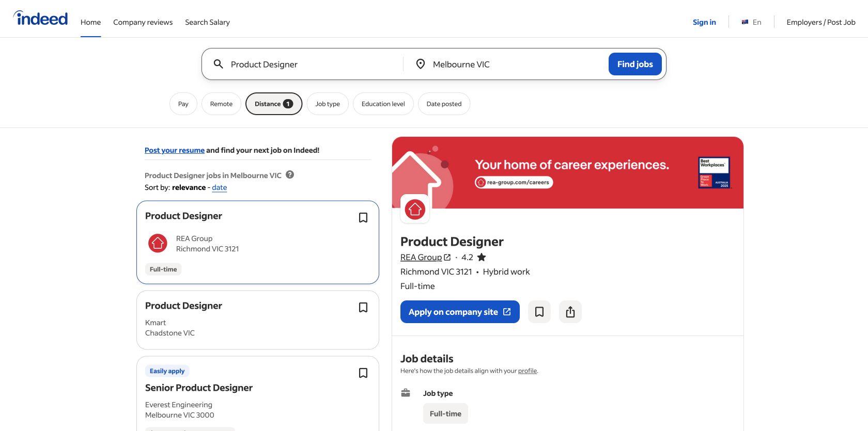Open the Senior Product Designer job title
The width and height of the screenshot is (868, 431).
[x=199, y=388]
